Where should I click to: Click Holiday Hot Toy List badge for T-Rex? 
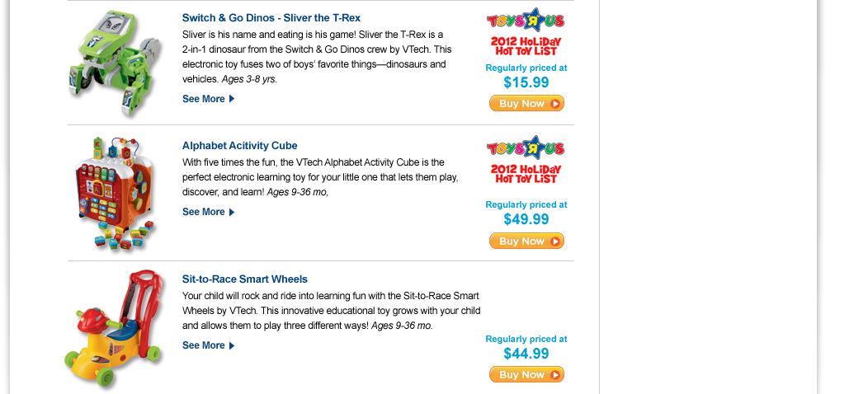tap(526, 45)
